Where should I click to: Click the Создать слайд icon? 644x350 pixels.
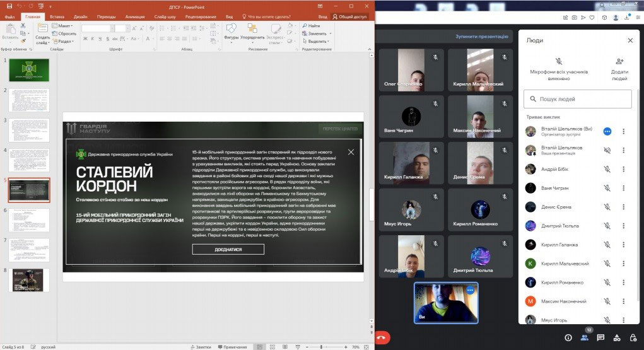coord(42,28)
